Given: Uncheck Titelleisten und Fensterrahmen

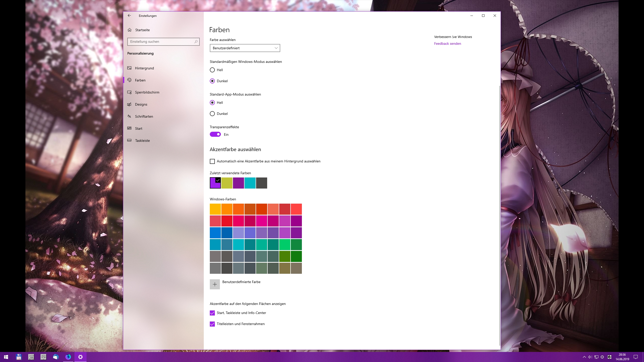Looking at the screenshot, I should tap(212, 324).
